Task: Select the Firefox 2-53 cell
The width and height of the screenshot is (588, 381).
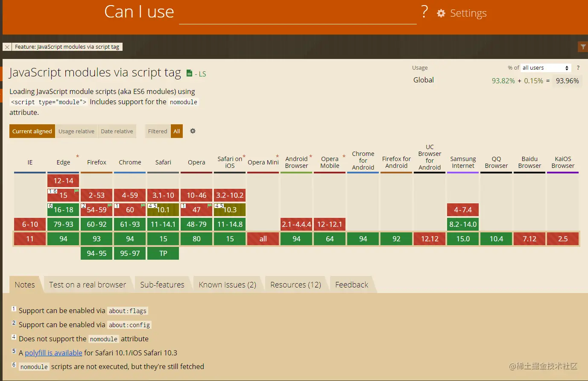Action: tap(97, 195)
